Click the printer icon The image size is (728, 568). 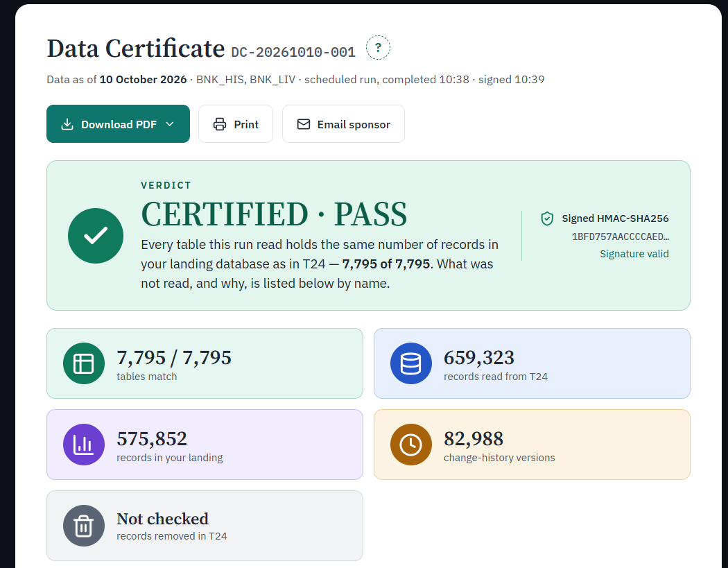coord(220,124)
